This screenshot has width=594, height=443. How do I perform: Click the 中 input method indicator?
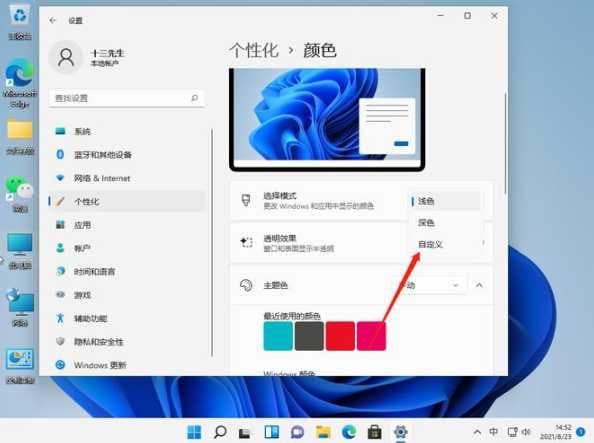pyautogui.click(x=493, y=432)
